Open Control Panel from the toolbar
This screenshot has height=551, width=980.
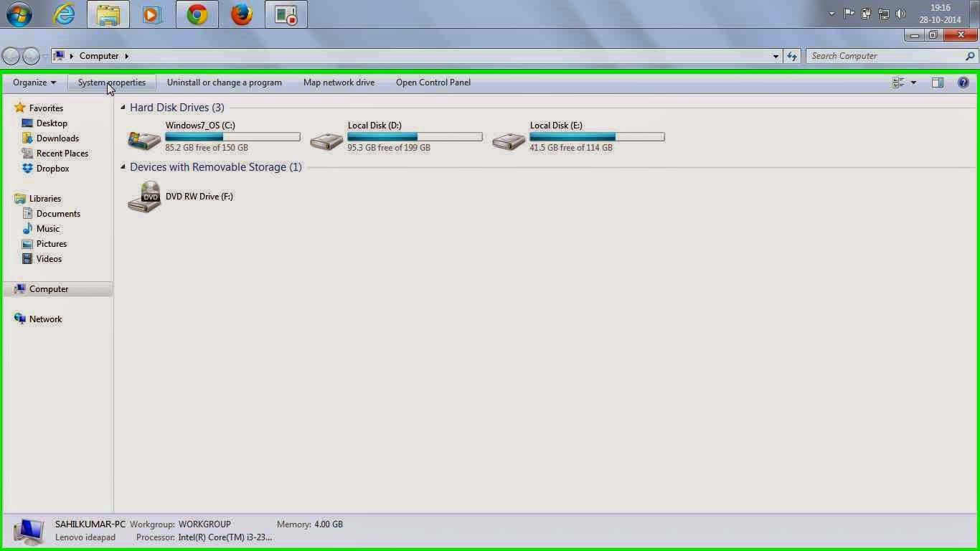click(433, 82)
